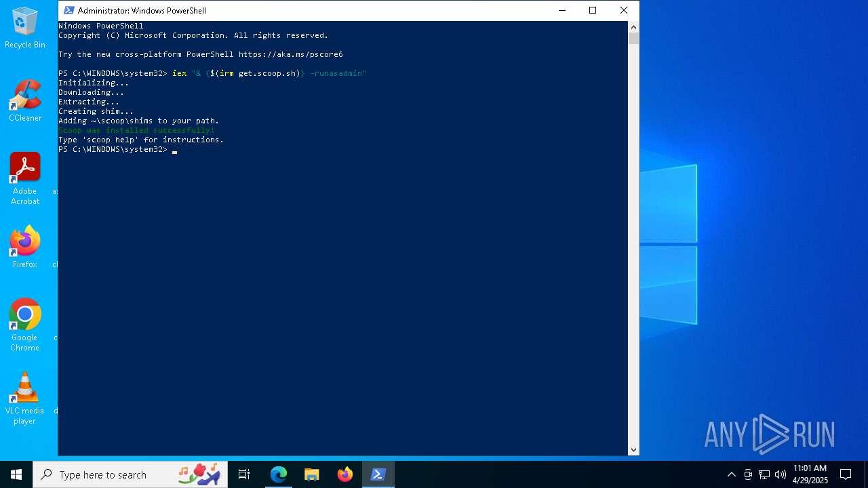Click the PowerShell scrollbar up arrow

634,27
